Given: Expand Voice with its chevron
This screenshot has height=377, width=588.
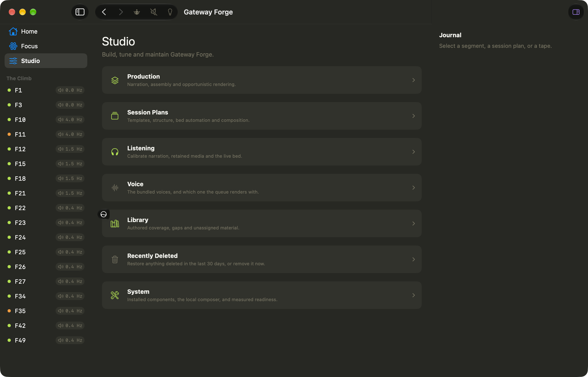Looking at the screenshot, I should 413,188.
